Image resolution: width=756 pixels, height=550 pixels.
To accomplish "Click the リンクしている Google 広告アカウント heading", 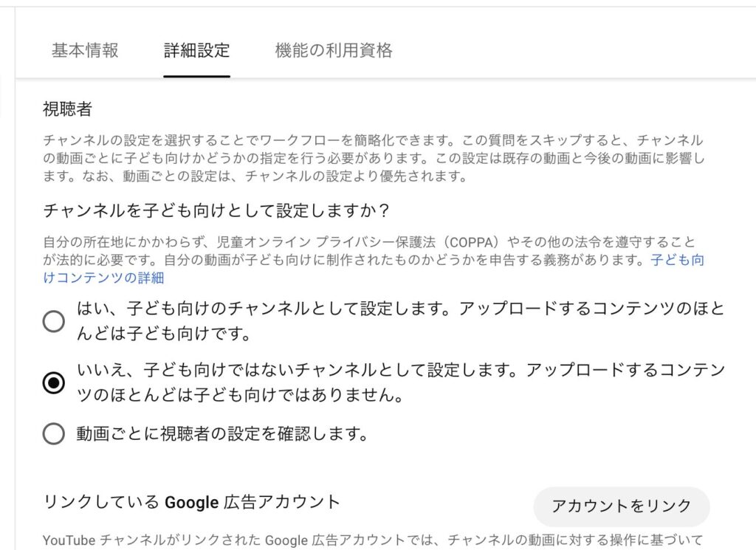I will click(191, 502).
